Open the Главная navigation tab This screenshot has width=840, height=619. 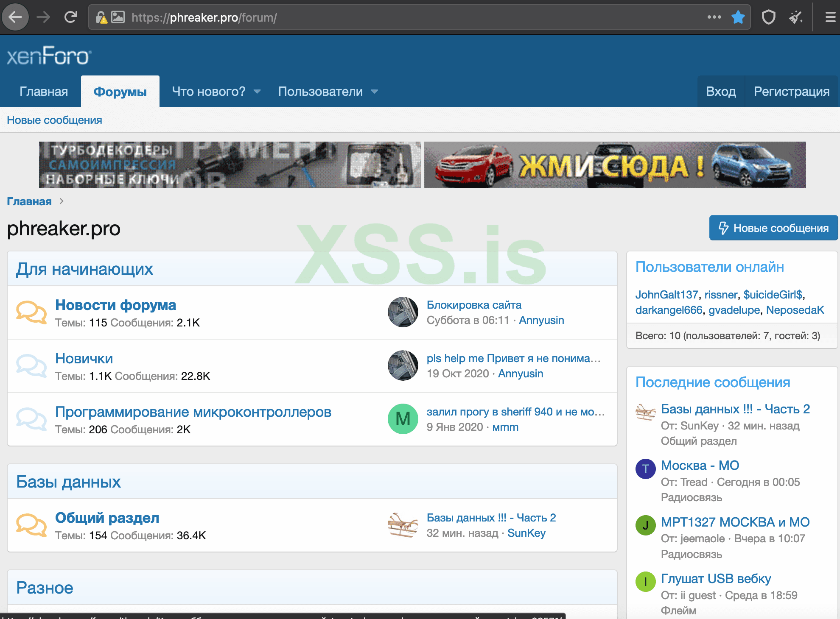click(x=44, y=92)
